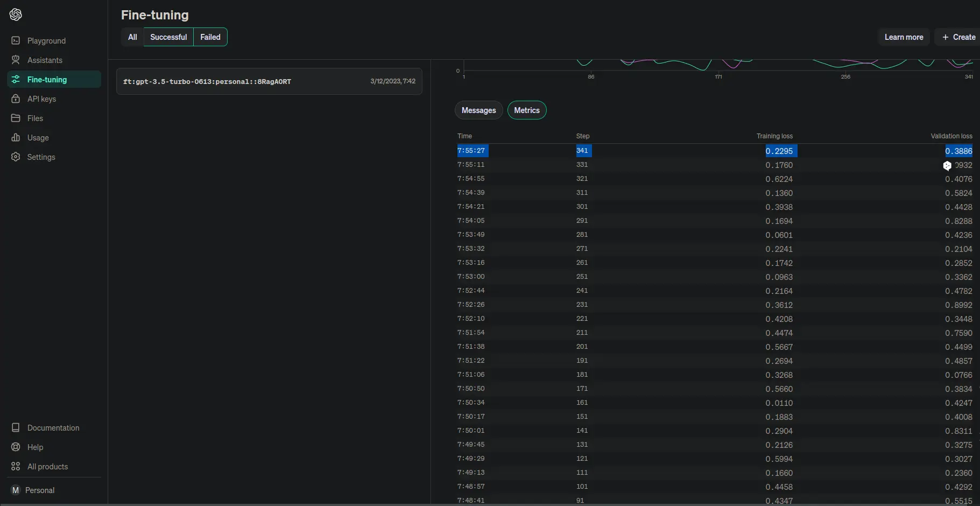The width and height of the screenshot is (980, 506).
Task: Click the Personal account avatar M
Action: click(x=16, y=490)
